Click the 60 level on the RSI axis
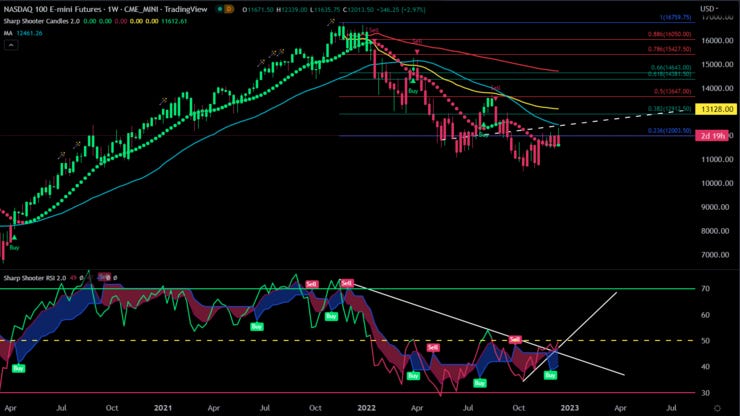The height and width of the screenshot is (416, 740). pos(706,315)
